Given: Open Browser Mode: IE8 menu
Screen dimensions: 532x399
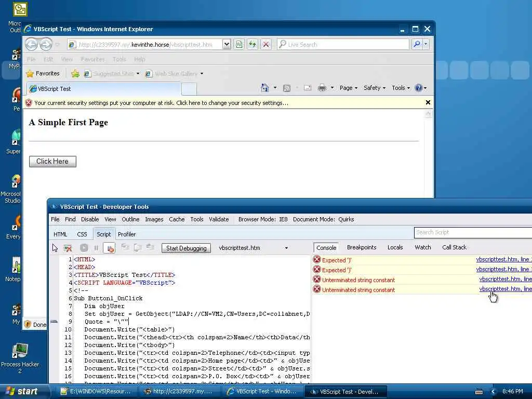Looking at the screenshot, I should 263,219.
